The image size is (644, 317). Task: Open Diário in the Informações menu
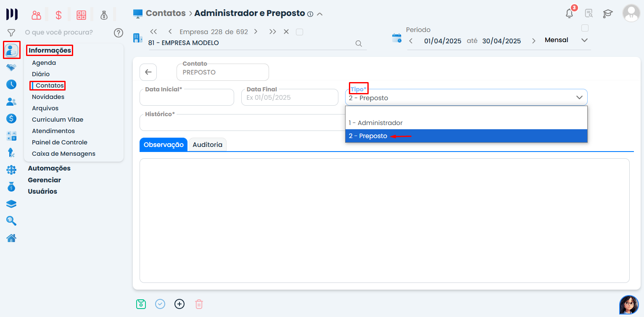pos(41,74)
